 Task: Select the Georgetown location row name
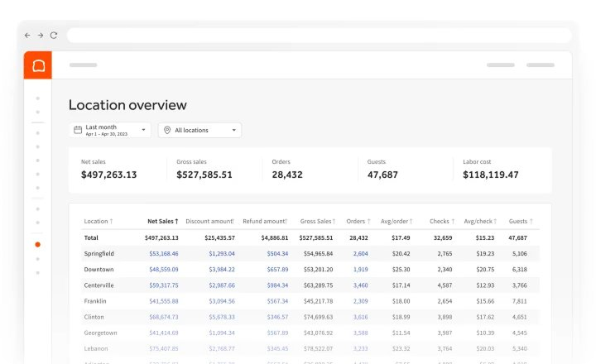coord(100,333)
